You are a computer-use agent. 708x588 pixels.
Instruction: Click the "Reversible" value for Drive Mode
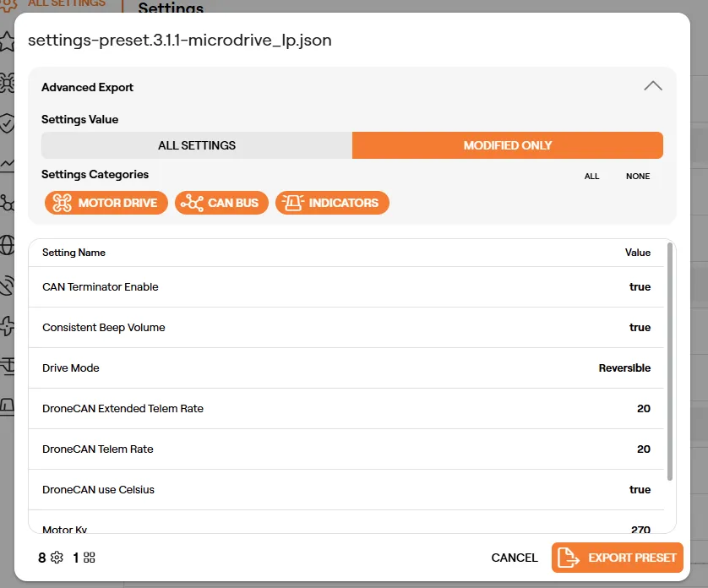pyautogui.click(x=624, y=368)
